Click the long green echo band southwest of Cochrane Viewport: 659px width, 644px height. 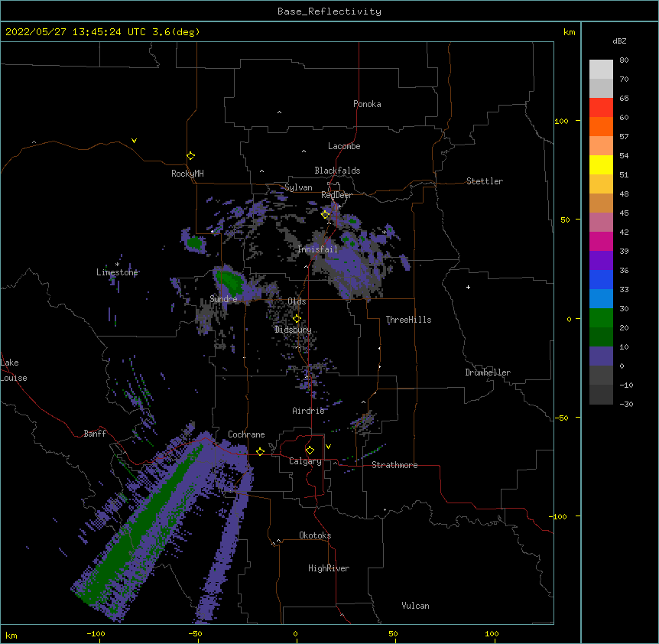click(x=145, y=525)
